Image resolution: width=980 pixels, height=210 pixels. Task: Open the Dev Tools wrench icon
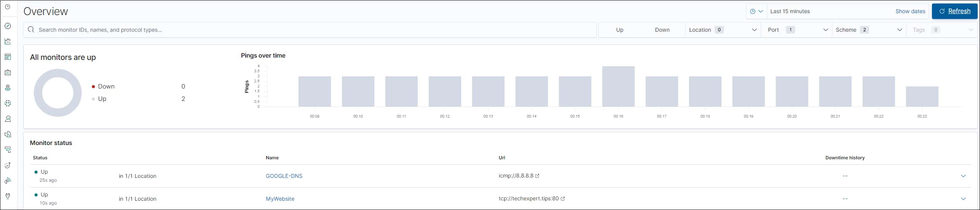click(8, 196)
